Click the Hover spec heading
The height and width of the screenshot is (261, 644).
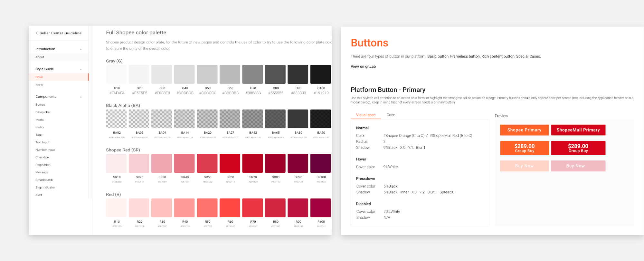tap(361, 159)
